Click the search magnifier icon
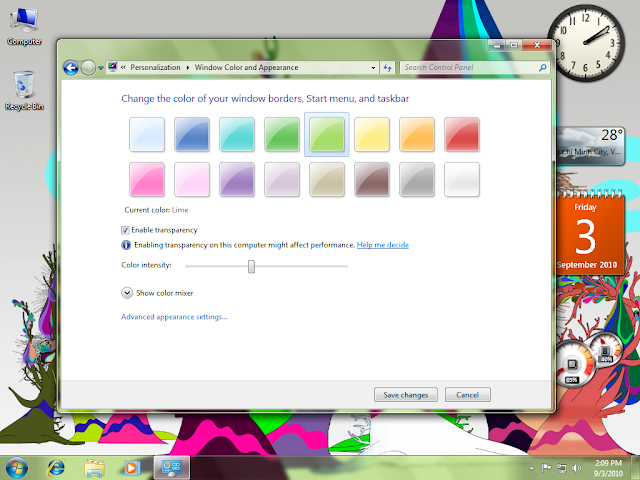This screenshot has height=480, width=640. pos(542,68)
